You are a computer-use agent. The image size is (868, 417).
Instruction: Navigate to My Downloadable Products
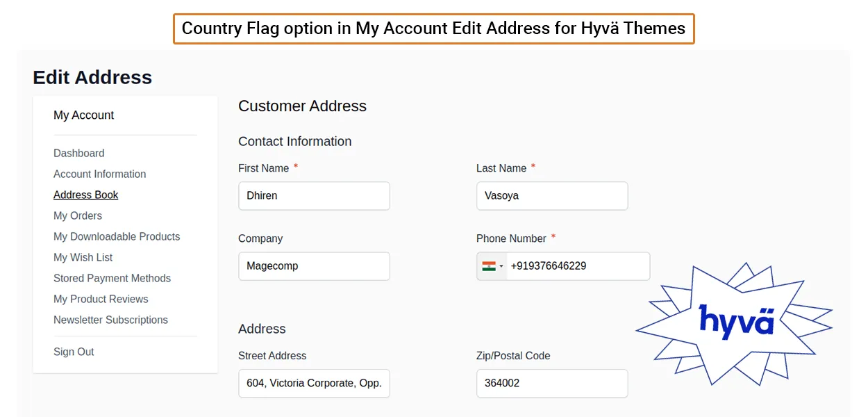point(117,236)
